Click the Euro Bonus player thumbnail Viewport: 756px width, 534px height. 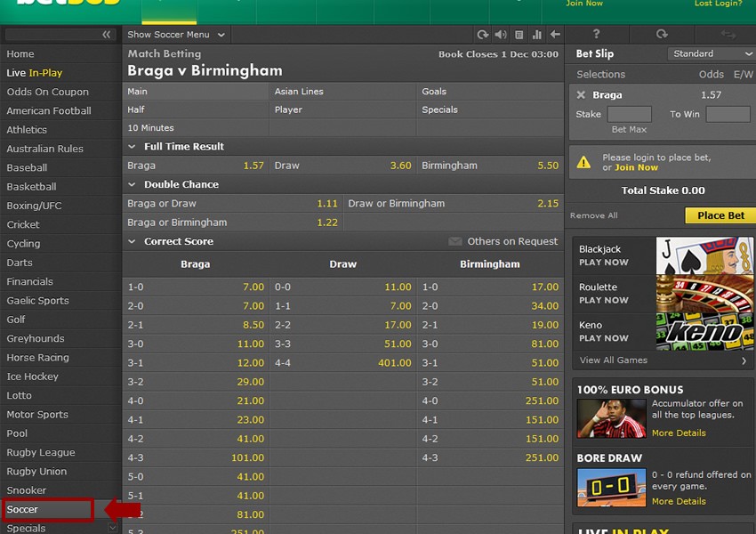tap(611, 418)
